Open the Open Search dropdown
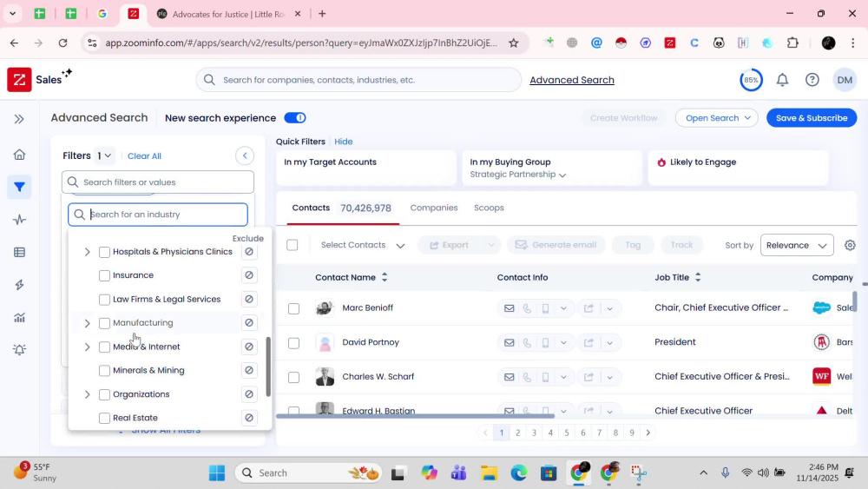868x489 pixels. click(x=716, y=118)
